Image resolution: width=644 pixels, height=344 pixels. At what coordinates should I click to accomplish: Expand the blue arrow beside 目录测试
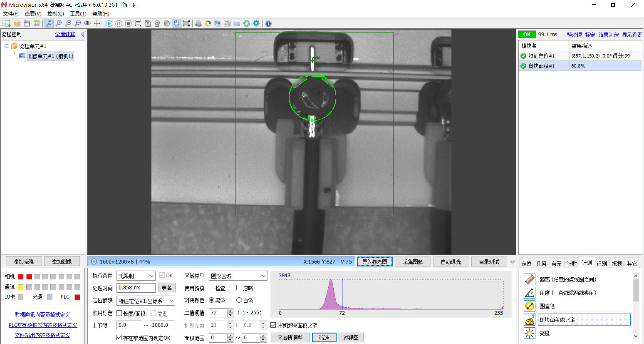click(512, 262)
